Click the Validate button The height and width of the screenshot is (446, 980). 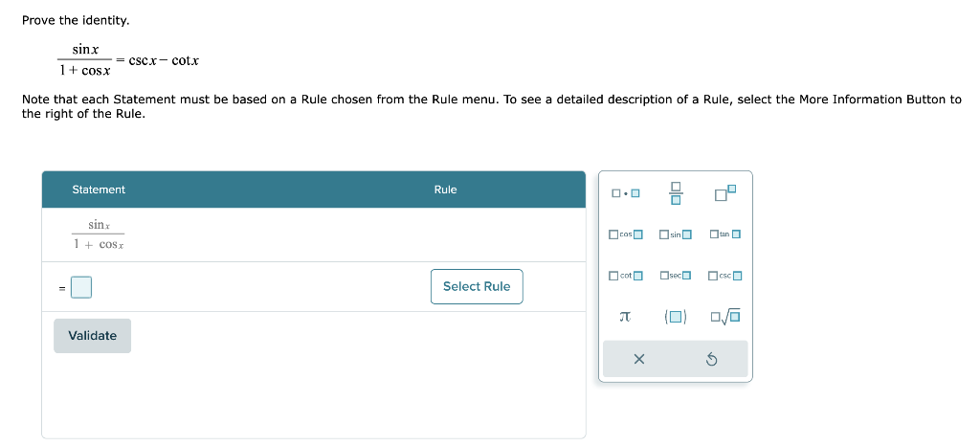[93, 336]
